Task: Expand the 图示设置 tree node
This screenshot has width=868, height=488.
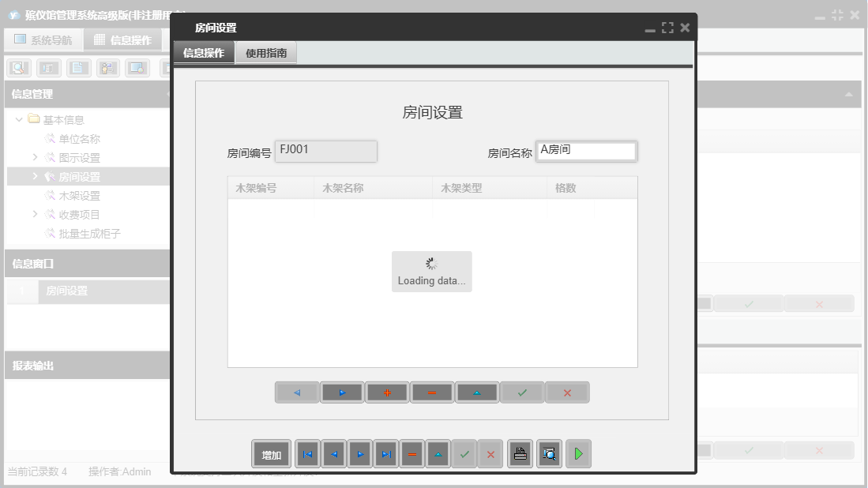Action: (x=35, y=157)
